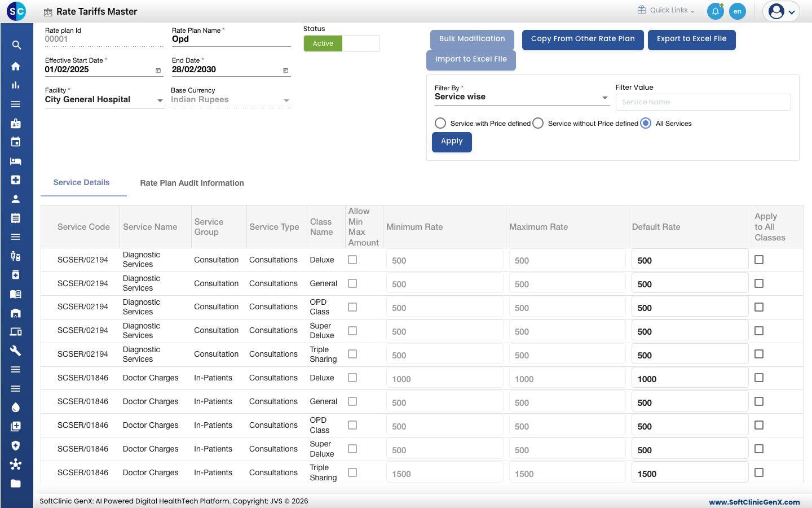The width and height of the screenshot is (812, 508).
Task: Open the calendar icon in the sidebar
Action: click(x=16, y=142)
